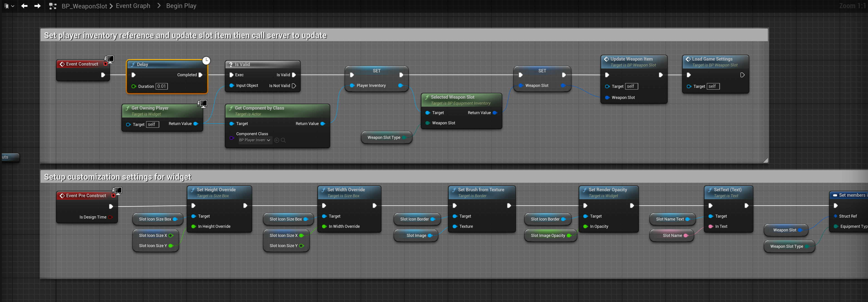Click the Delay node clock icon
The height and width of the screenshot is (302, 868).
tap(206, 61)
